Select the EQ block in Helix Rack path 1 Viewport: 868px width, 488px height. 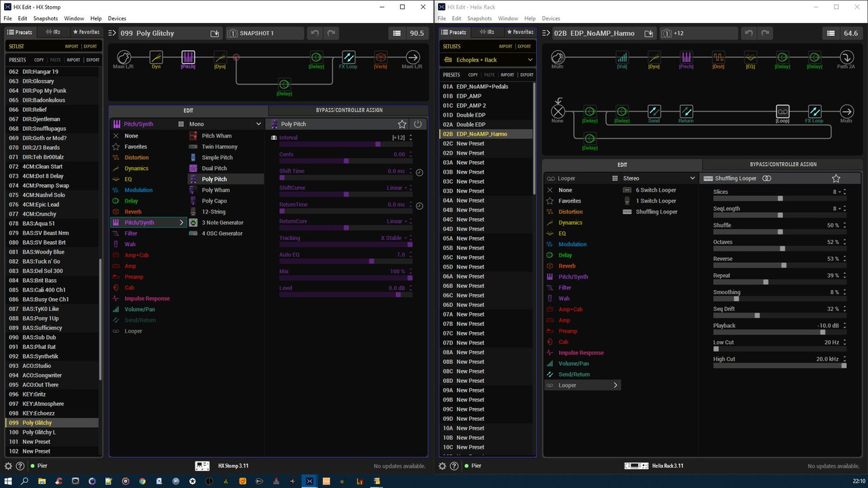[750, 58]
